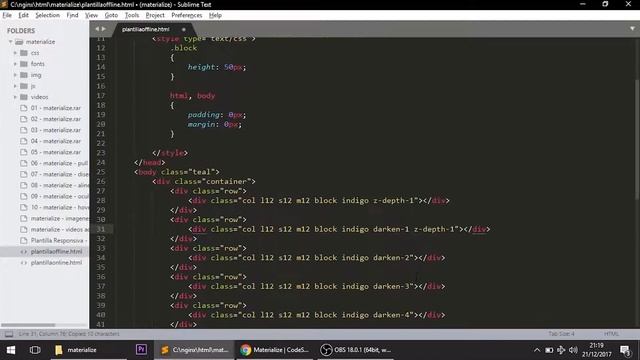The image size is (640, 360).
Task: Select the materialize root folder label
Action: tap(40, 42)
